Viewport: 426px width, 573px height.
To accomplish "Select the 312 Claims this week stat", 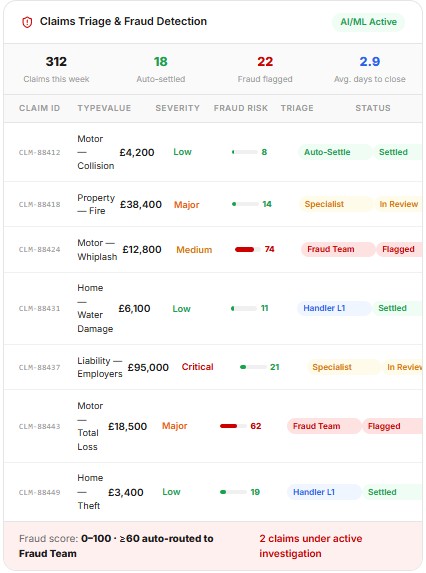I will click(56, 69).
